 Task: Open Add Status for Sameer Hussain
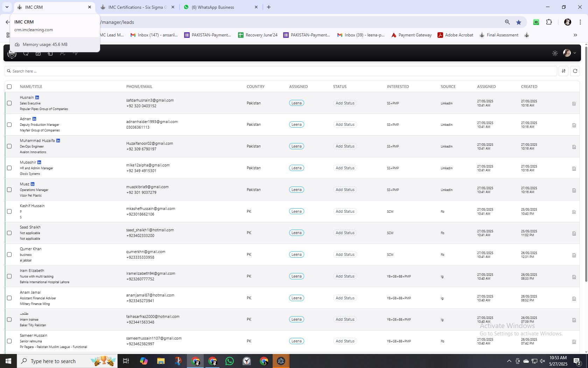pos(345,341)
